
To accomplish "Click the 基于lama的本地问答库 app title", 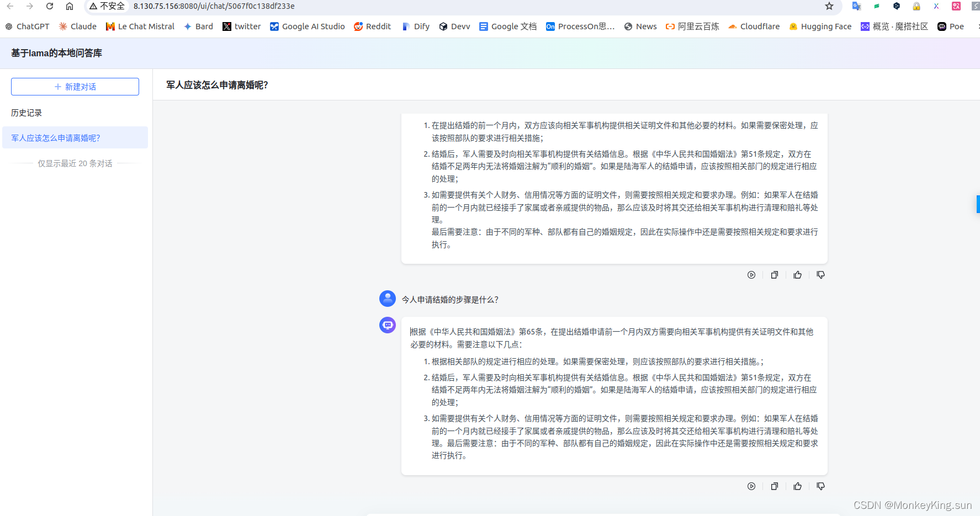I will pos(56,53).
